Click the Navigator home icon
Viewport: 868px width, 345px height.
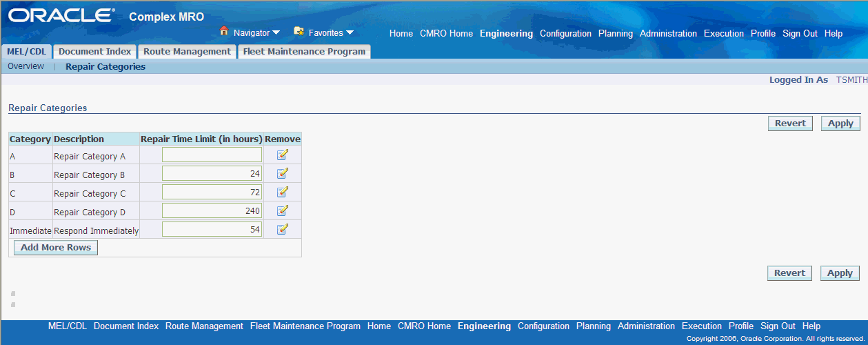(x=223, y=31)
